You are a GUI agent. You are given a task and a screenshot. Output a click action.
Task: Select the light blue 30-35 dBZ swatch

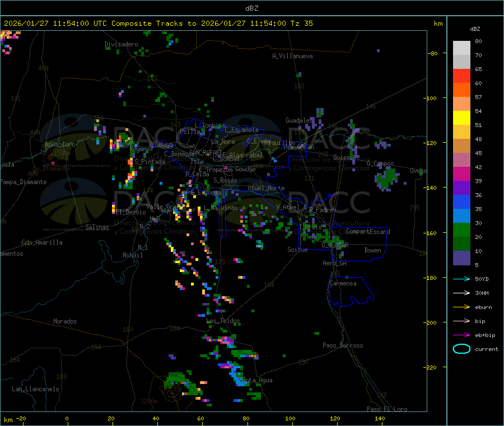tap(461, 216)
